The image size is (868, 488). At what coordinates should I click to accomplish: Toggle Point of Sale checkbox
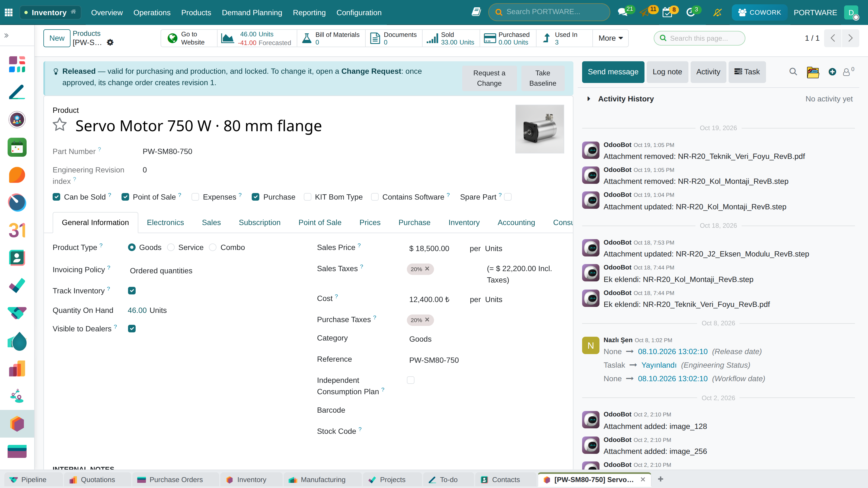pos(125,197)
